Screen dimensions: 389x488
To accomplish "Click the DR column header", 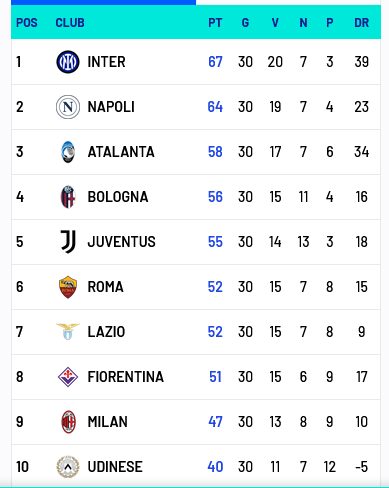I will (x=362, y=23).
